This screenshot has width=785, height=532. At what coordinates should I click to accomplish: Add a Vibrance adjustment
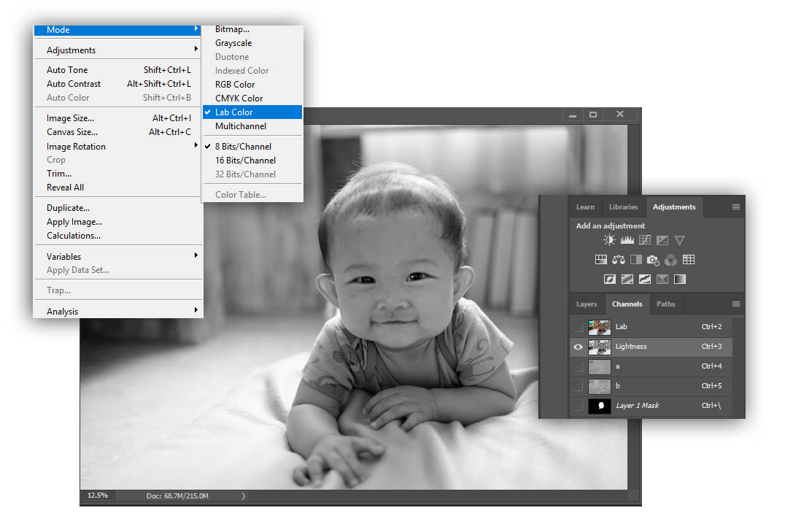pyautogui.click(x=679, y=240)
